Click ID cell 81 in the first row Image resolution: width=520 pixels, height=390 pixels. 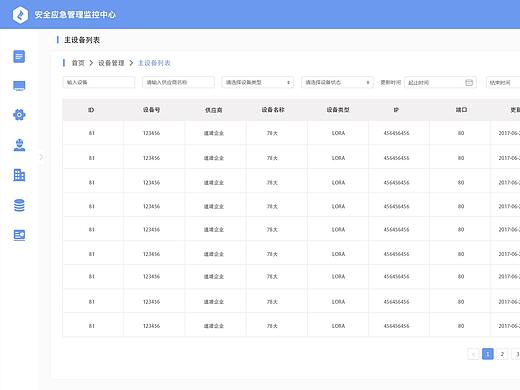point(92,133)
